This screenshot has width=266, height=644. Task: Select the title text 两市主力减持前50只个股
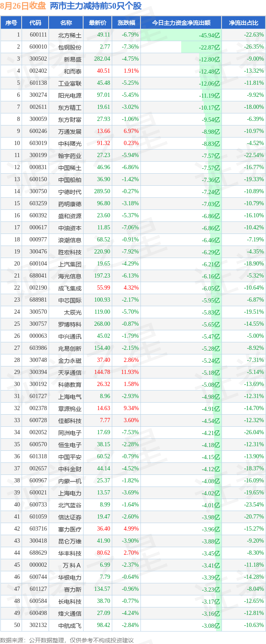(x=96, y=6)
